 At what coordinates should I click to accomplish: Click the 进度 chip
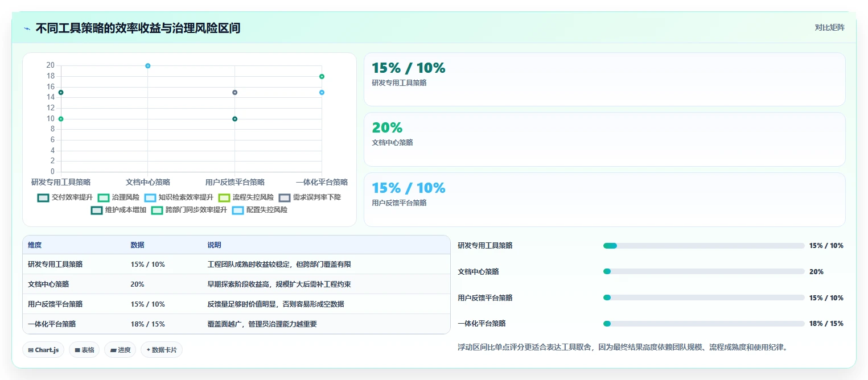[120, 350]
